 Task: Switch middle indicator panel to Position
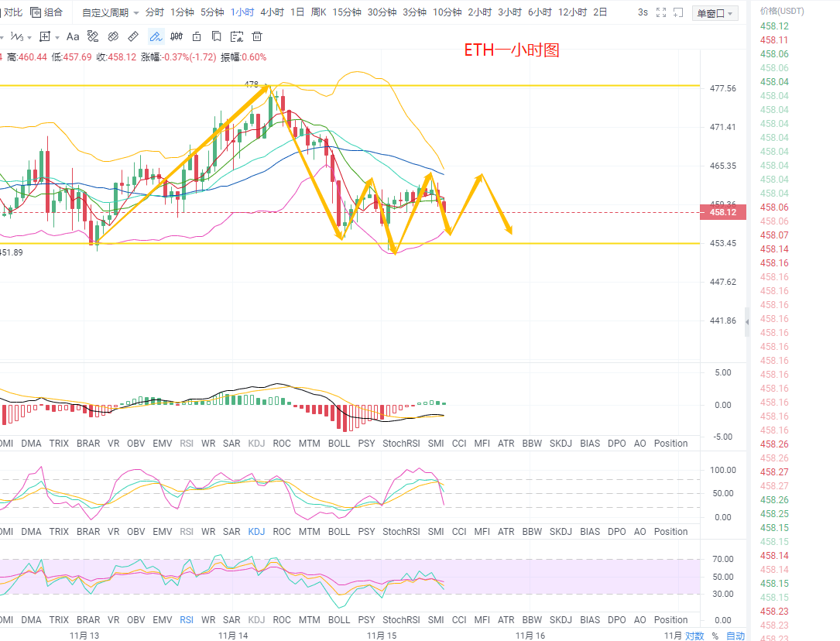pyautogui.click(x=670, y=532)
